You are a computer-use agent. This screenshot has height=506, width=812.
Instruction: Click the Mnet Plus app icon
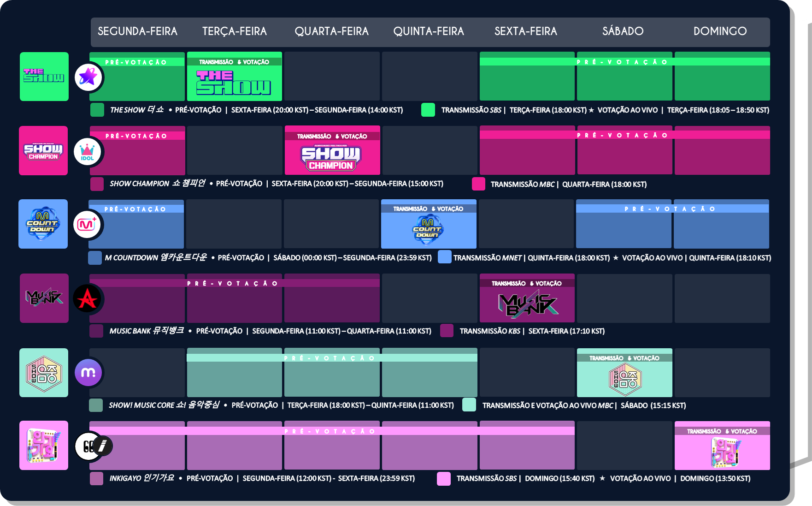pos(87,225)
